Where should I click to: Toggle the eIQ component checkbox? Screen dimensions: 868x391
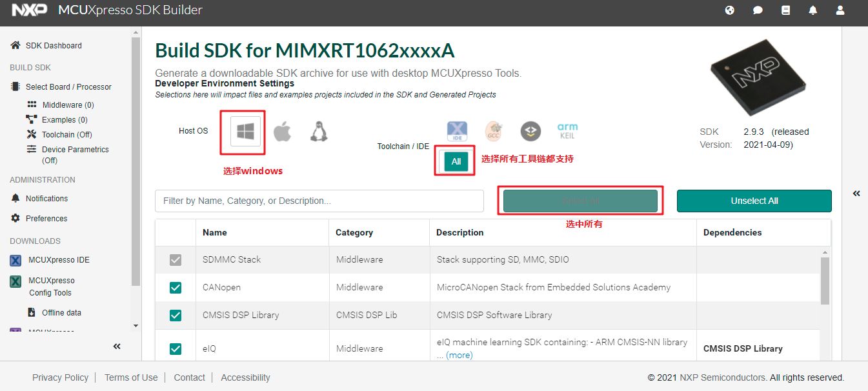pos(176,348)
